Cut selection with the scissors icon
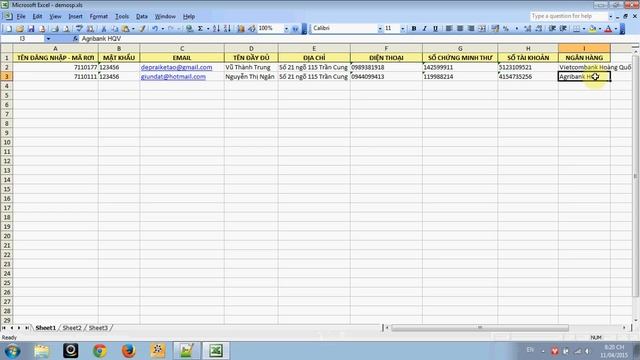This screenshot has height=360, width=640. [104, 29]
